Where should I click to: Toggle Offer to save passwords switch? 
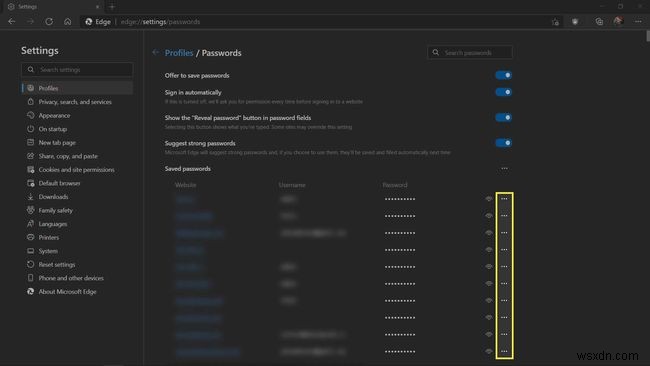click(x=503, y=75)
